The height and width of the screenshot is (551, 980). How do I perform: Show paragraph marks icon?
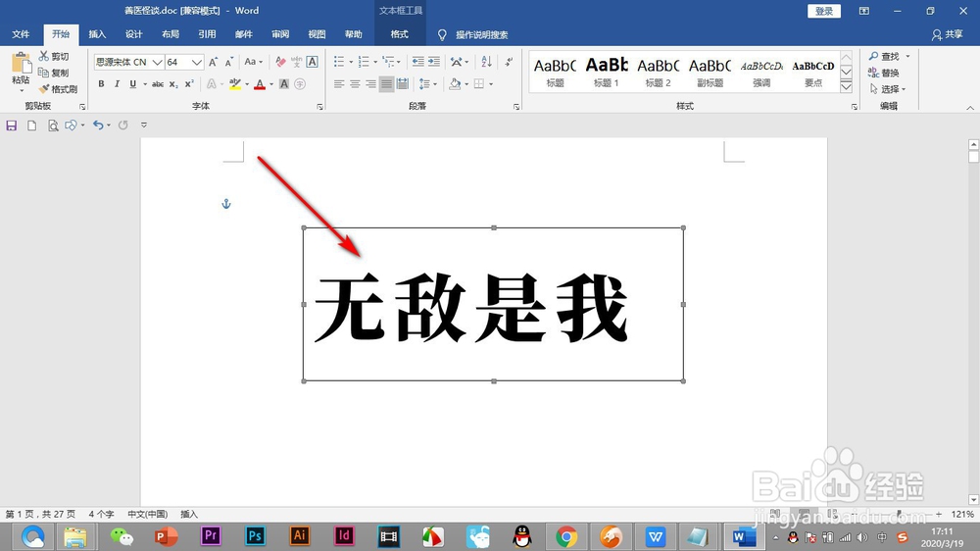click(x=510, y=62)
